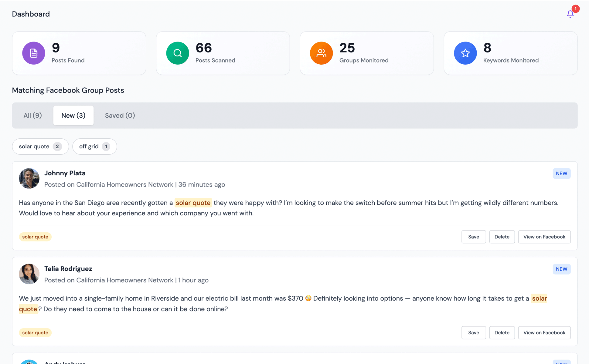The width and height of the screenshot is (589, 364).
Task: View Talía Rodríguez's post on Facebook
Action: pos(544,333)
